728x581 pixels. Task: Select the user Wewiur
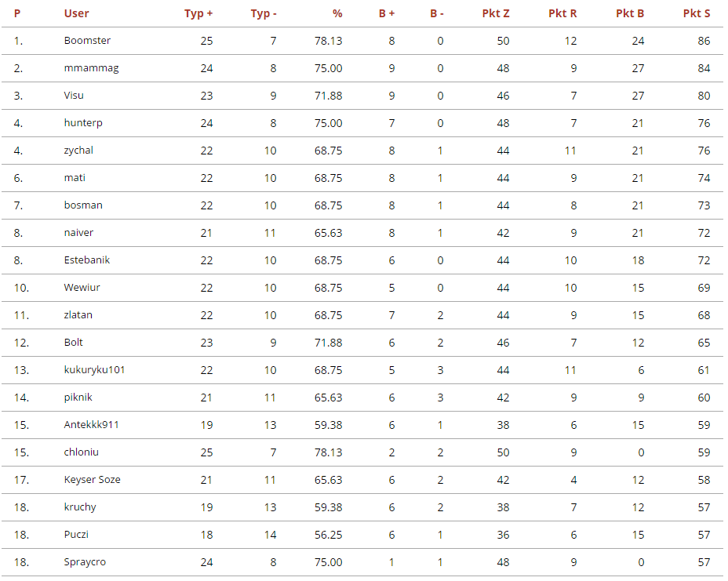(x=82, y=288)
